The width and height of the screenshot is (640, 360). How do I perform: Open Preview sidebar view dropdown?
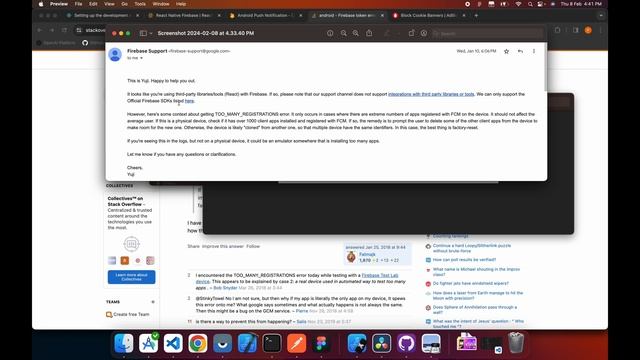[146, 33]
